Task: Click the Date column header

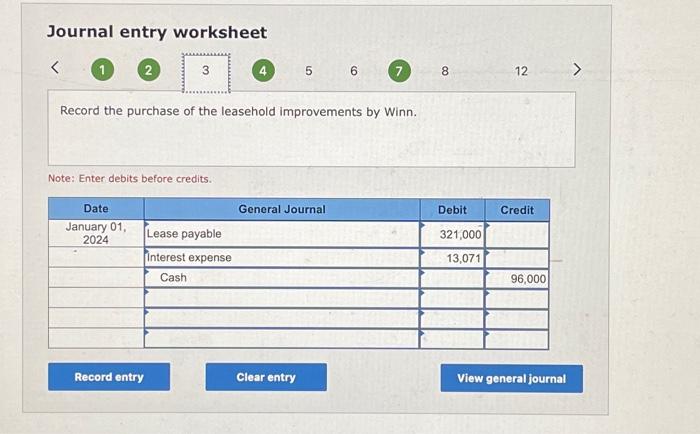Action: [x=96, y=209]
